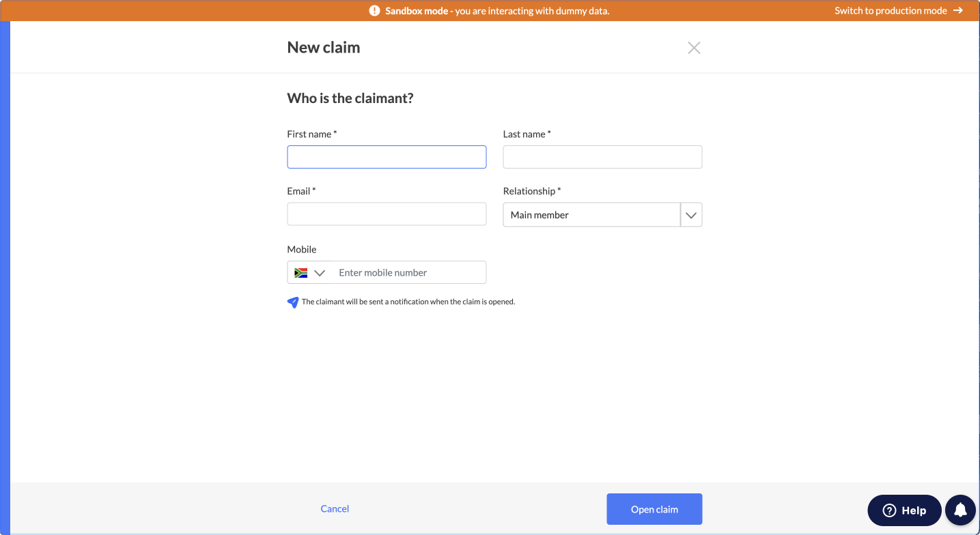
Task: Click into the Last name field
Action: point(602,157)
